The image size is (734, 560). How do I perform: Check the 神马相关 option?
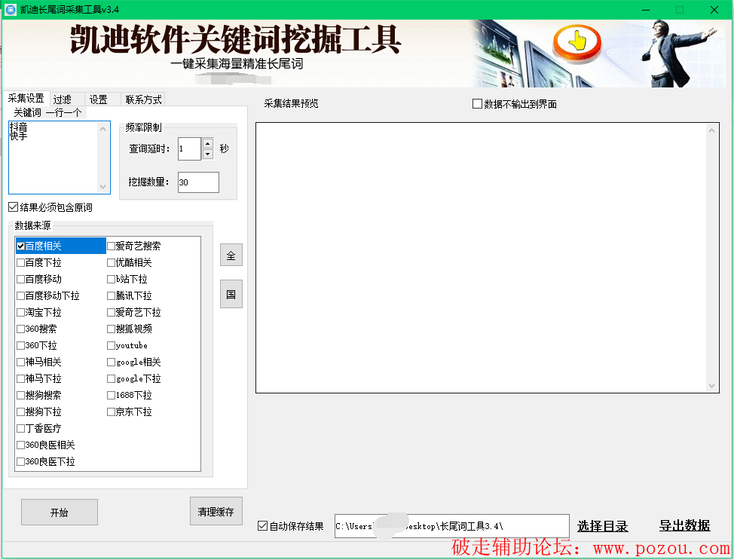coord(20,362)
